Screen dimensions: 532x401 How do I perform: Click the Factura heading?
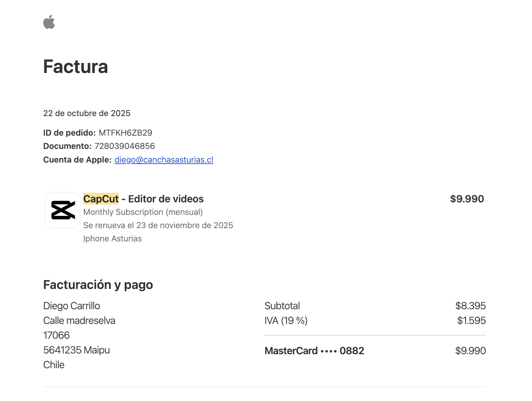point(76,67)
